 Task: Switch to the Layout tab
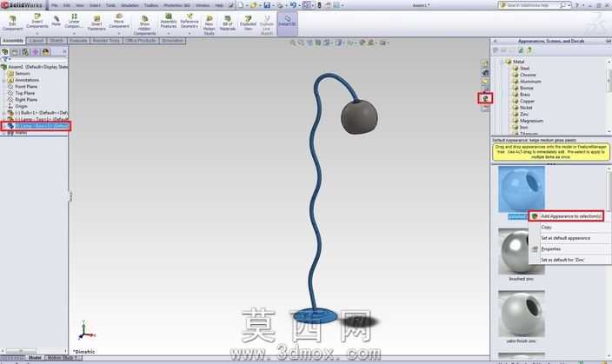(37, 41)
